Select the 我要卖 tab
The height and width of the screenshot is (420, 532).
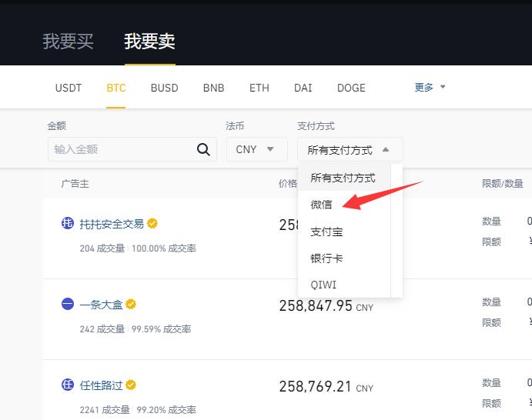[149, 42]
